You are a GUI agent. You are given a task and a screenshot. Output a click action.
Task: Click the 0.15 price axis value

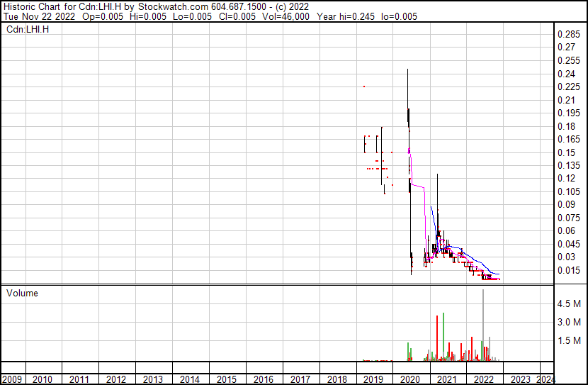[566, 152]
